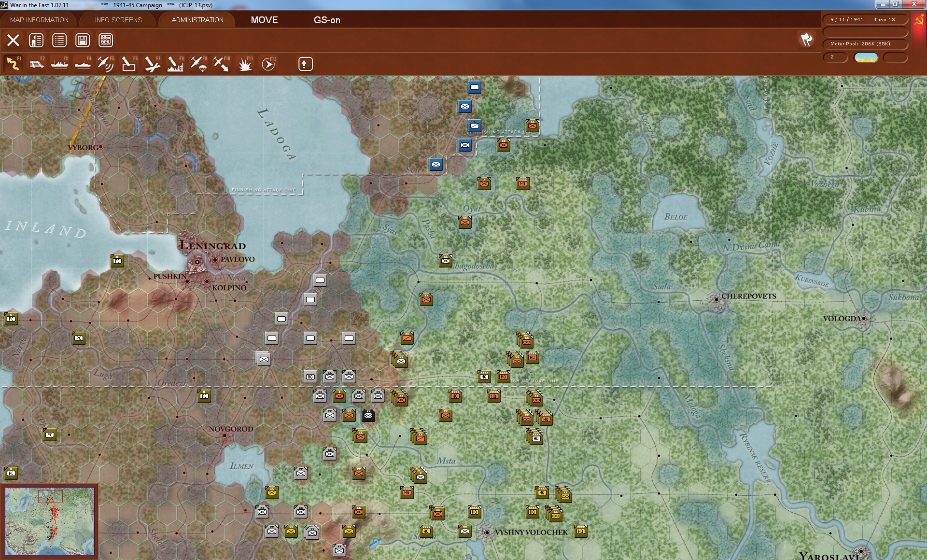Click the GS-on status label
The width and height of the screenshot is (927, 560).
click(327, 20)
